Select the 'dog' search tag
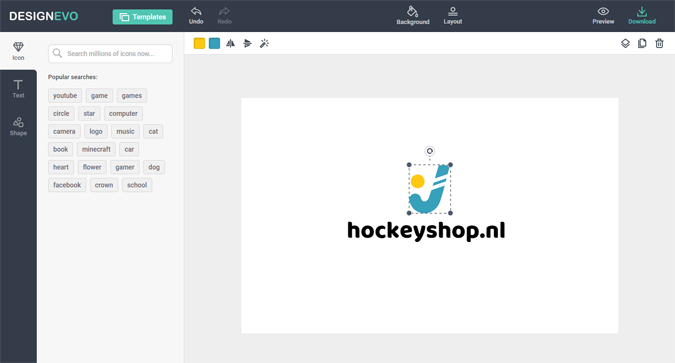Screen dimensions: 675x363 point(154,167)
